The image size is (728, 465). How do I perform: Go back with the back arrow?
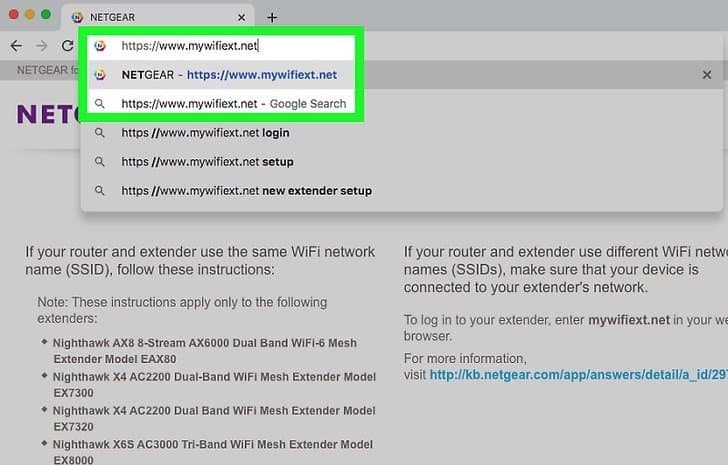click(x=16, y=45)
